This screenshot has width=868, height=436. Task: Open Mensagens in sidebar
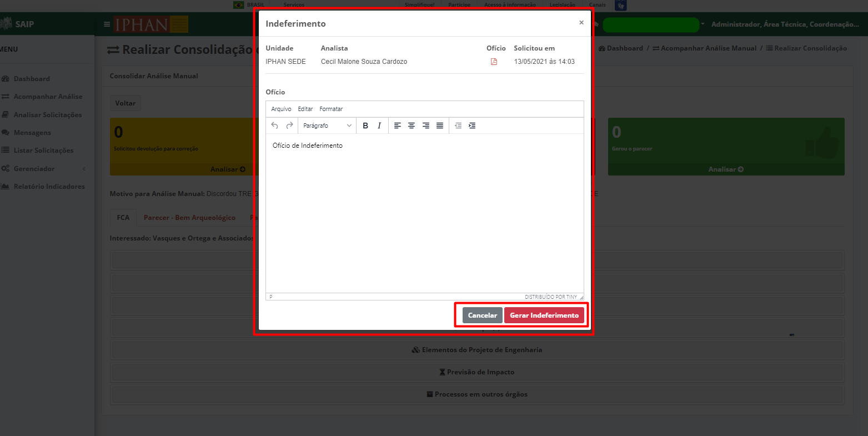32,133
